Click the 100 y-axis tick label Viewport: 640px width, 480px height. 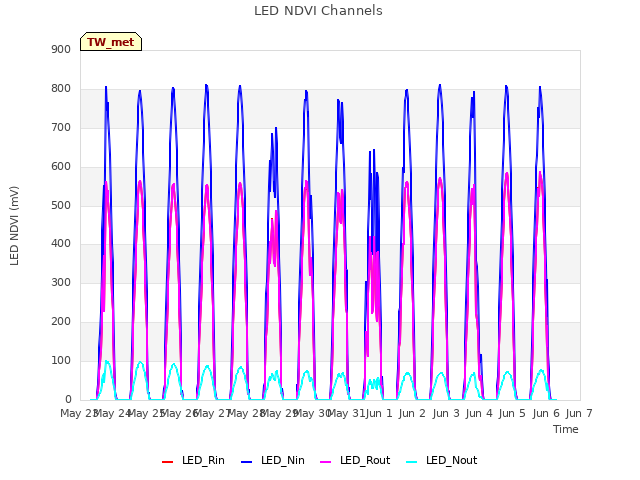pyautogui.click(x=61, y=360)
